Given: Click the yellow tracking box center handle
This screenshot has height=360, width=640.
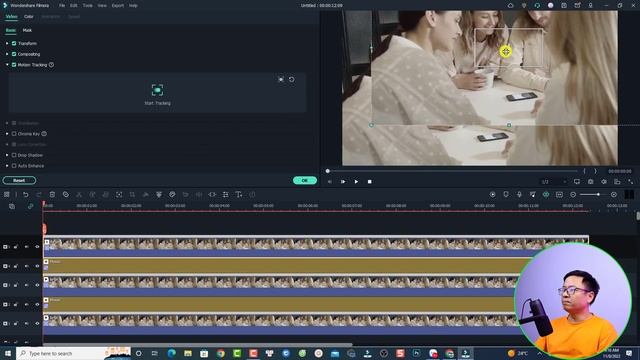Looking at the screenshot, I should point(506,51).
